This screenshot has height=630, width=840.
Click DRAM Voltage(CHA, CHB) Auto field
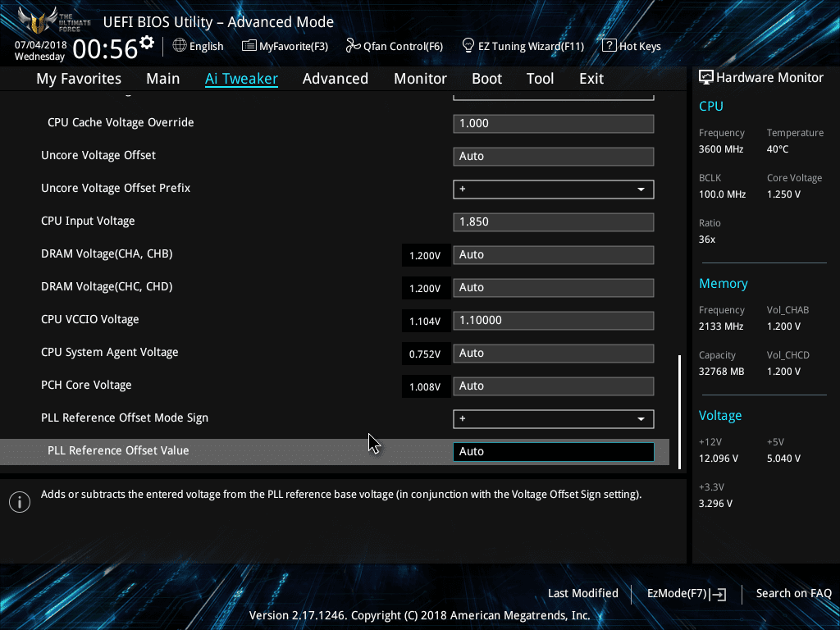[554, 255]
